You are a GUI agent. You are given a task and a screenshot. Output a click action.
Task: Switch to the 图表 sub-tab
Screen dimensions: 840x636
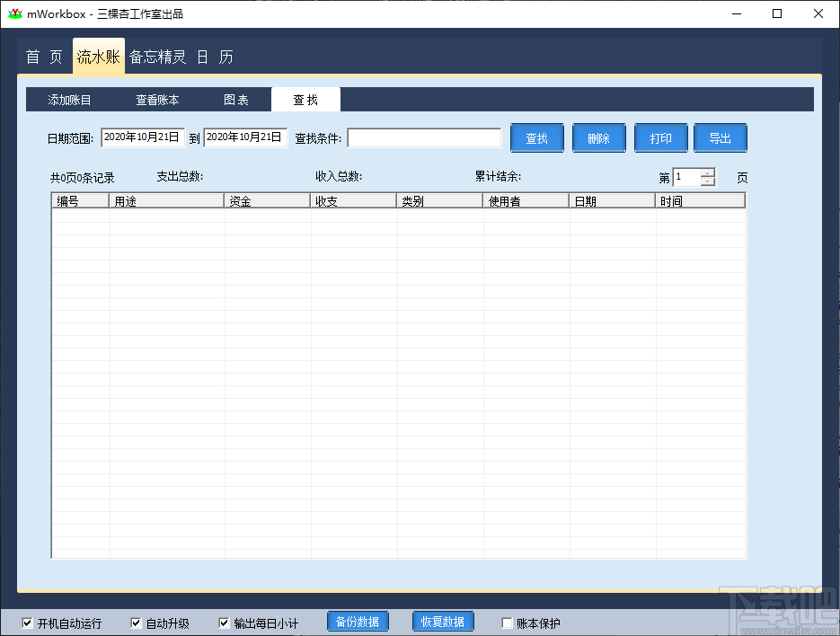pos(236,99)
